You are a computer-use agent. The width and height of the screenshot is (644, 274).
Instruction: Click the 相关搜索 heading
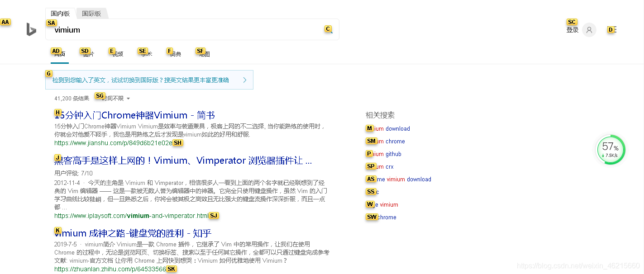[380, 115]
